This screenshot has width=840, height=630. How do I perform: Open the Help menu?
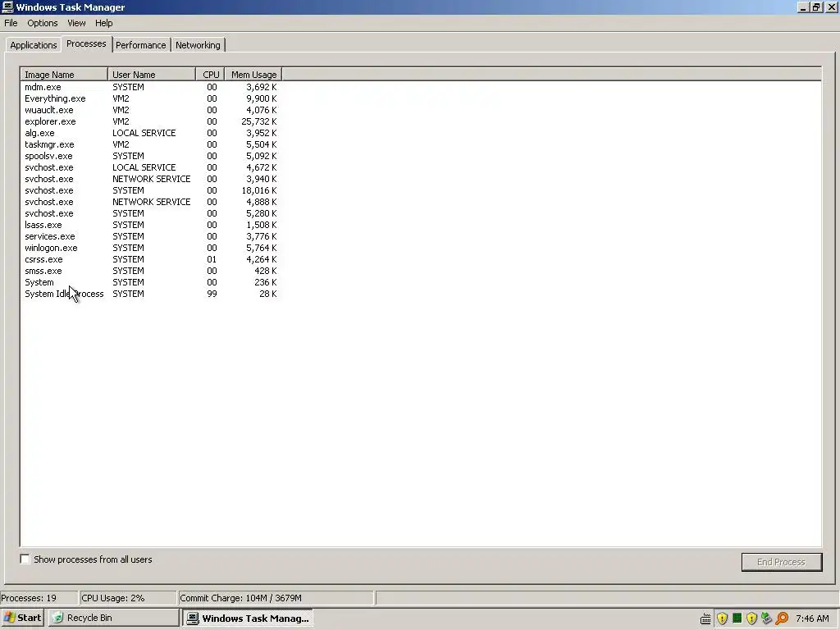[x=104, y=23]
